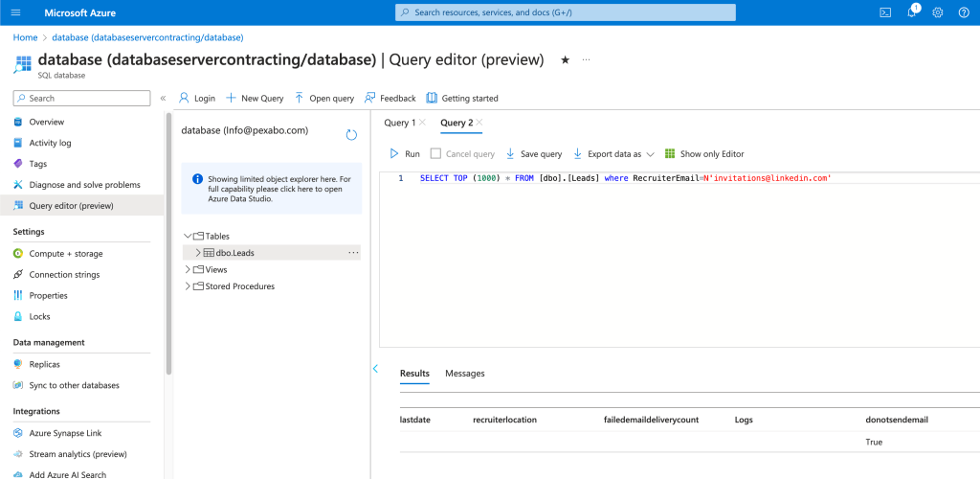Expand the dbo.Leads table

coord(198,253)
